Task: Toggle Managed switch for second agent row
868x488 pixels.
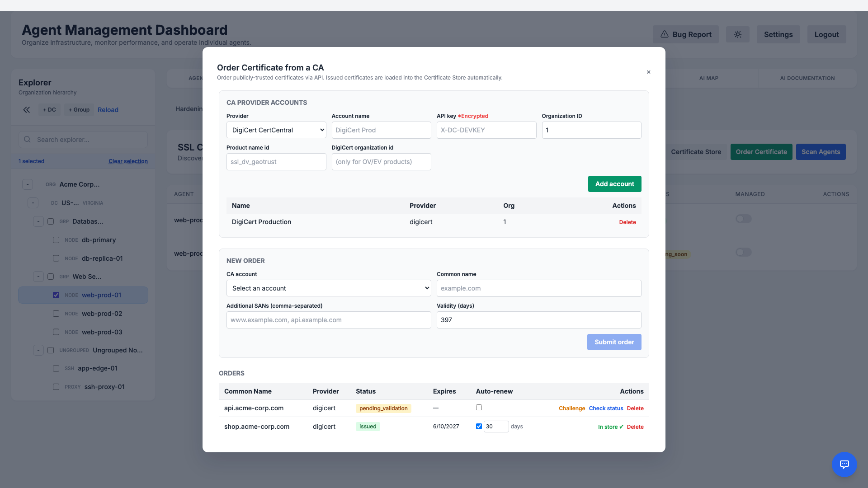Action: (743, 252)
